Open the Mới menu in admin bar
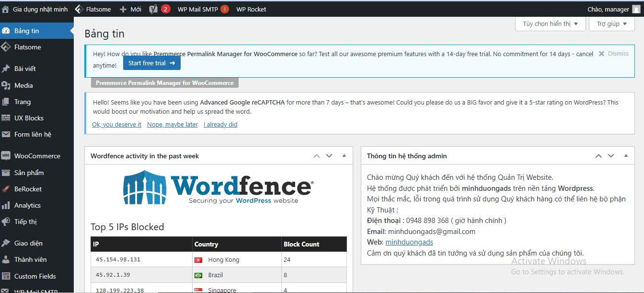644x293 pixels. [130, 9]
